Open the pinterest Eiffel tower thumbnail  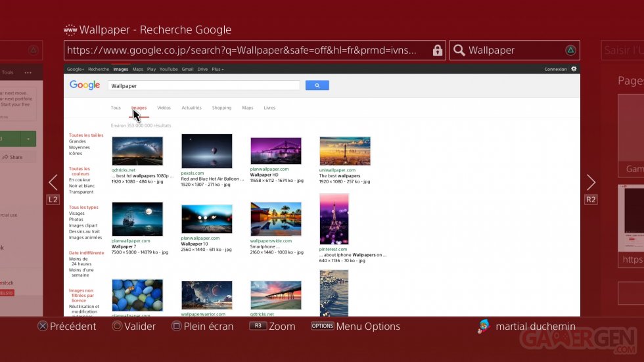pos(334,219)
